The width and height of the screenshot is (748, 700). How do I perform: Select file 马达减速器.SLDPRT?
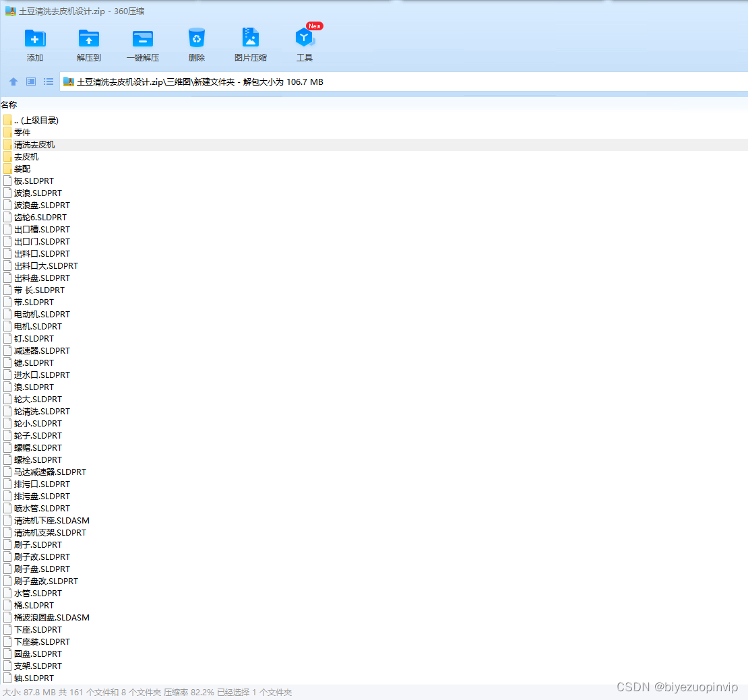pos(50,472)
